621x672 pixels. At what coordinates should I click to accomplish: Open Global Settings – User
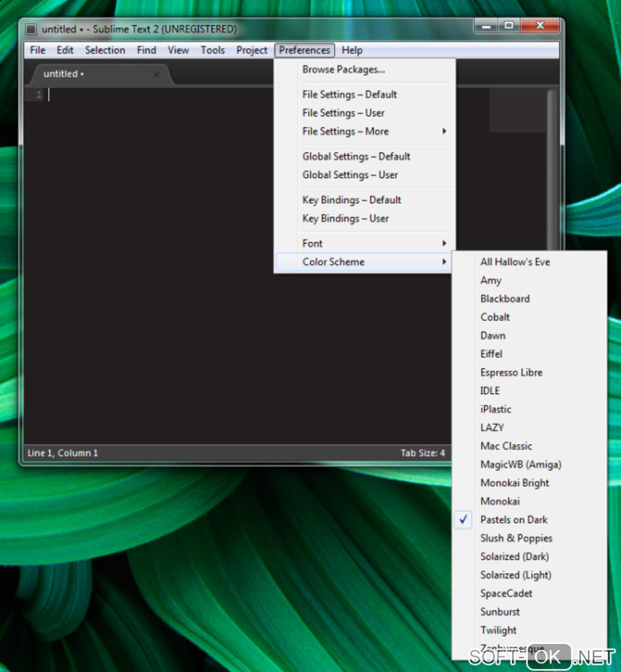click(x=365, y=175)
